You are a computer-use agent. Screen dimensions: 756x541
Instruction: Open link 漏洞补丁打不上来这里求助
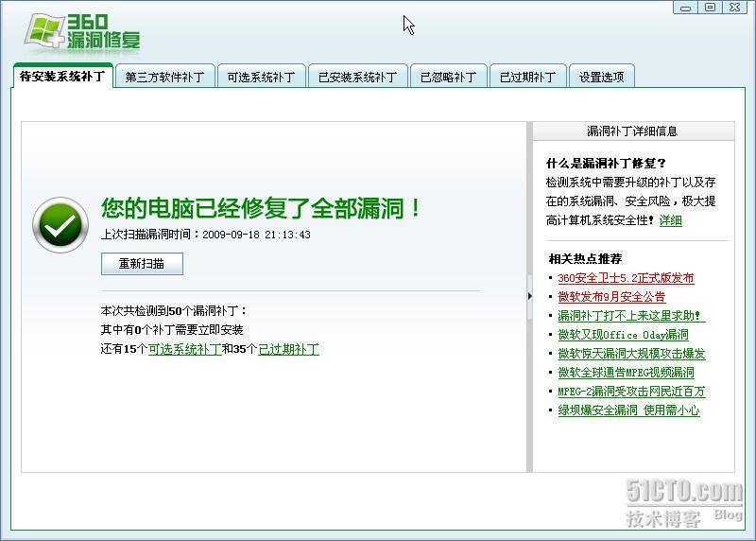click(x=630, y=316)
